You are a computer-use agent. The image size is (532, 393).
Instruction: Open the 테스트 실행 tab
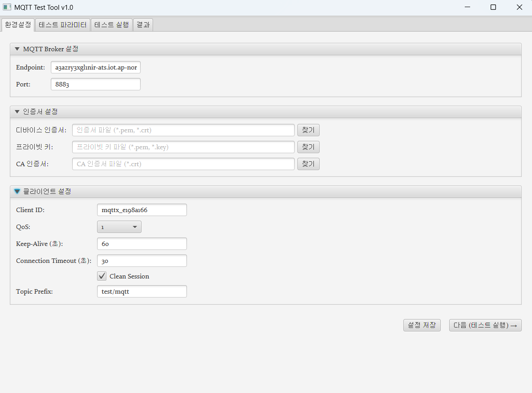111,25
